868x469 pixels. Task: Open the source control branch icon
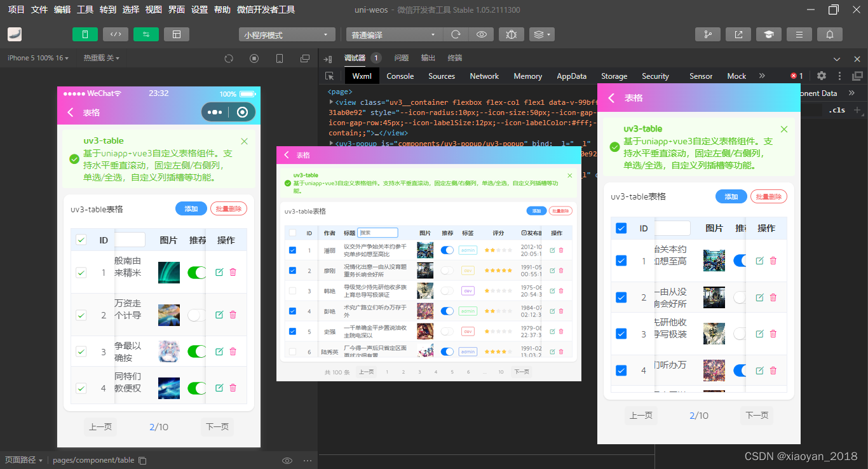(x=708, y=34)
